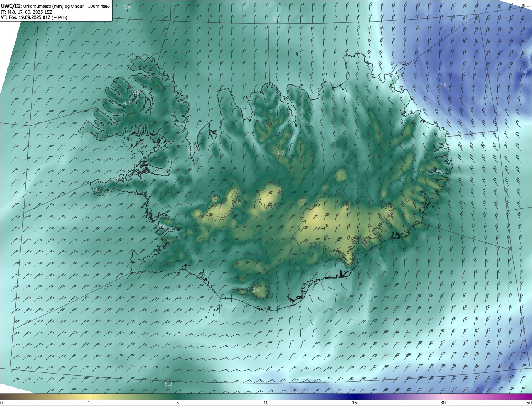Click the 4.3 value in the Westfjords
Viewport: 532px width, 406px height.
pyautogui.click(x=127, y=103)
